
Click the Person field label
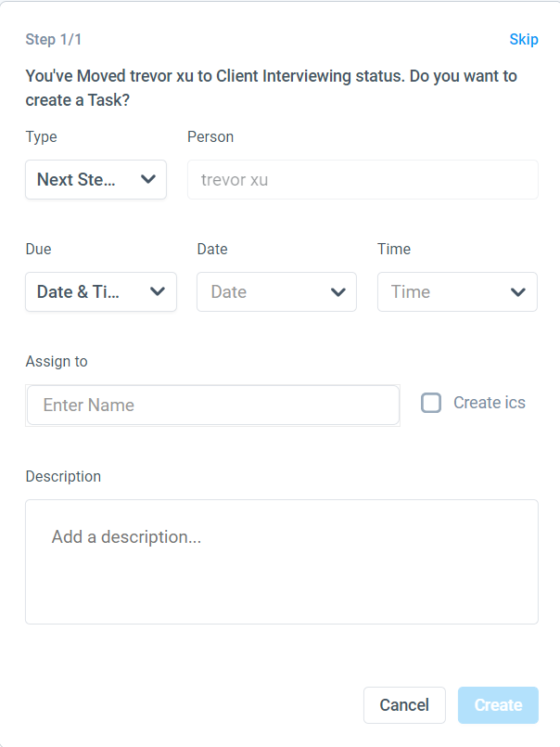click(x=210, y=136)
